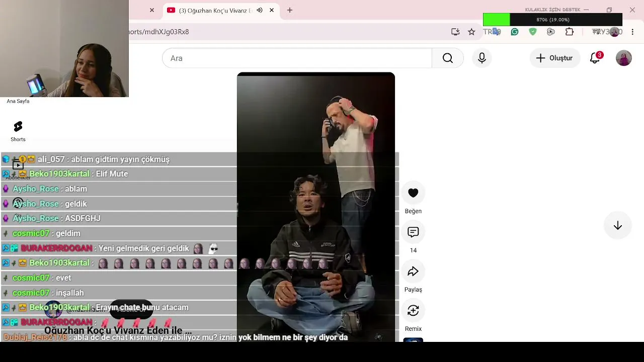This screenshot has width=644, height=362.
Task: Click the YouTube search magnifier button
Action: tap(448, 58)
